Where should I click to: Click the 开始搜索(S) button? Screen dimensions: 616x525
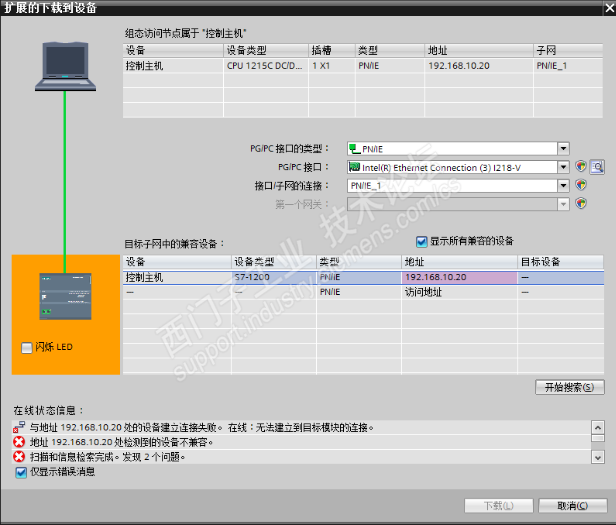(569, 387)
